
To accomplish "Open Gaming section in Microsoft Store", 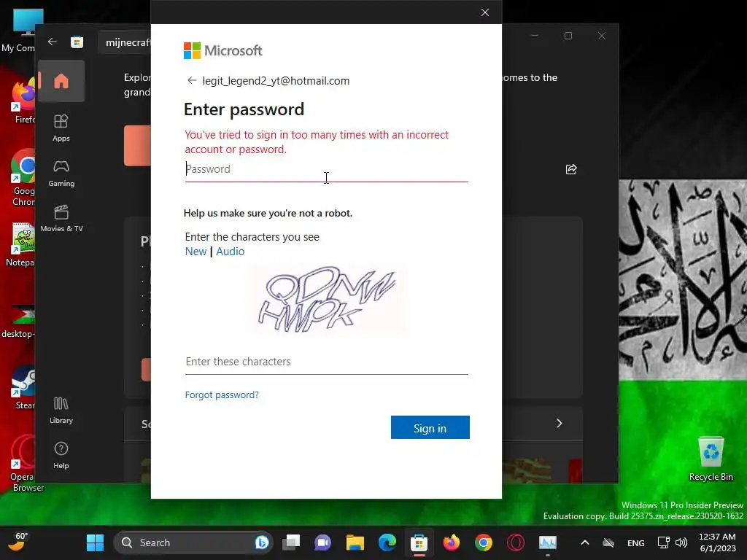I will click(x=61, y=174).
